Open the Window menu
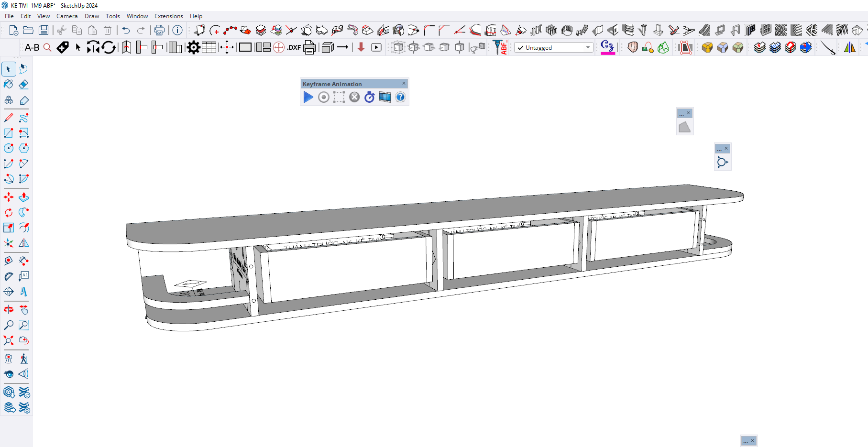 click(x=137, y=16)
